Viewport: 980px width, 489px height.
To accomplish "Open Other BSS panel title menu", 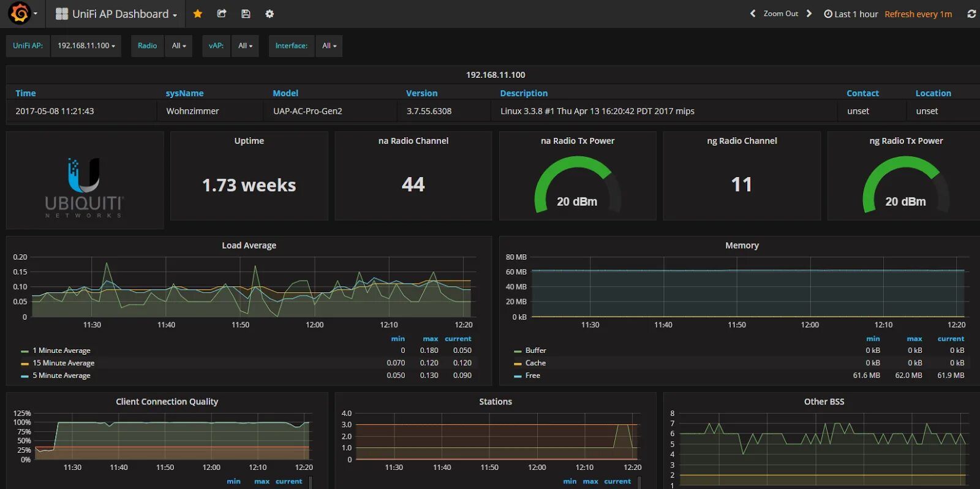I will (x=824, y=401).
